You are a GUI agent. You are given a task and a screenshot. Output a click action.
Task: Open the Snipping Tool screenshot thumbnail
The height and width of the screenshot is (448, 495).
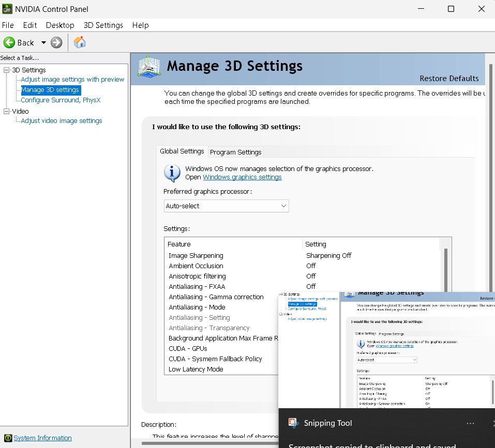coord(387,350)
